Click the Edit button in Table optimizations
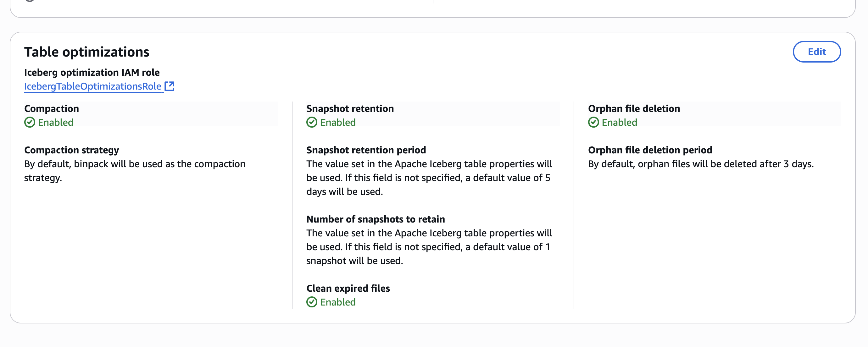 tap(816, 52)
